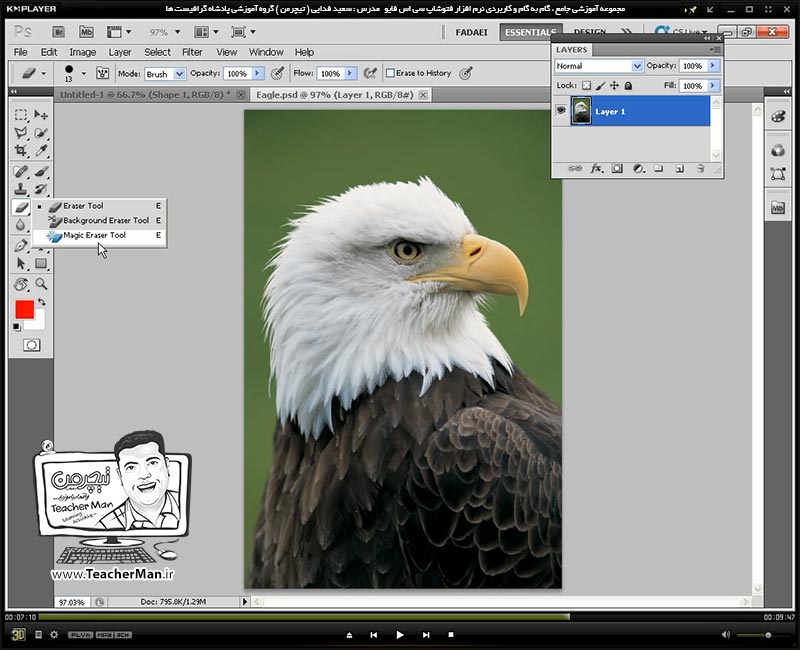Open the Brush Preset picker arrow
Image resolution: width=800 pixels, height=650 pixels.
point(84,73)
